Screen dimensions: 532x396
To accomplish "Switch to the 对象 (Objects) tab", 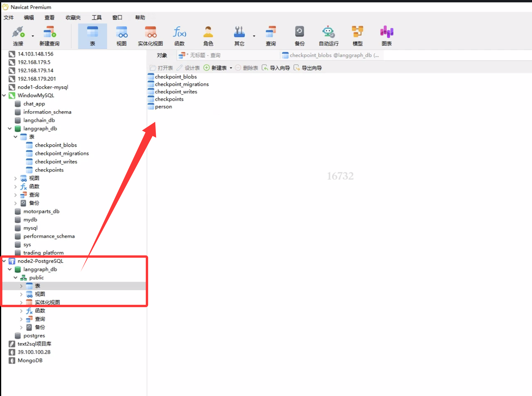I will (162, 55).
